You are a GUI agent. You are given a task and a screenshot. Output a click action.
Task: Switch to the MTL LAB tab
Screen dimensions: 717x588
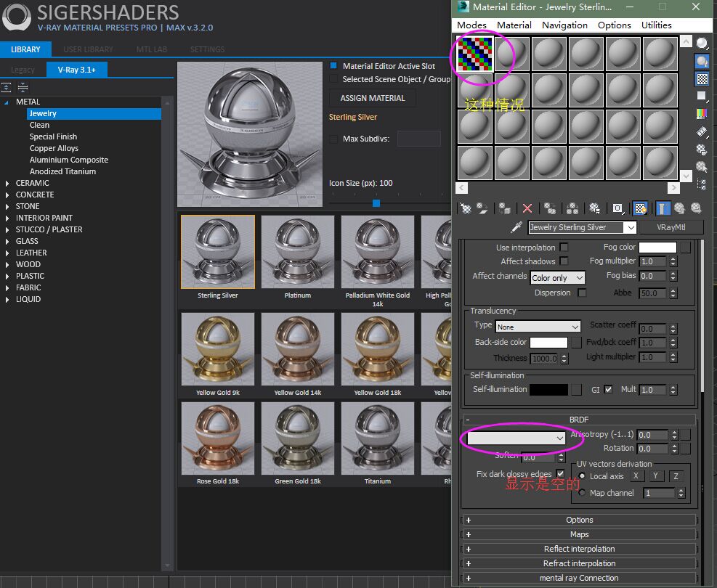pyautogui.click(x=152, y=49)
